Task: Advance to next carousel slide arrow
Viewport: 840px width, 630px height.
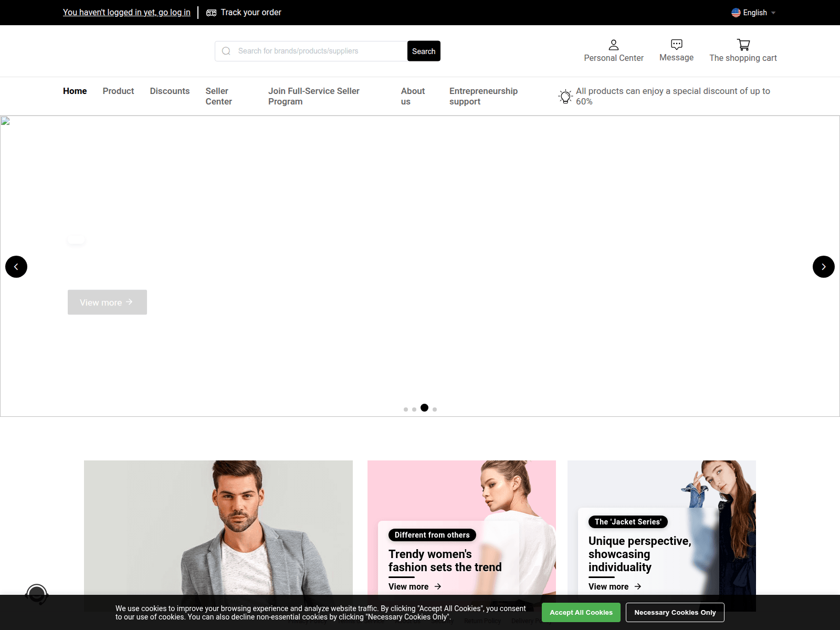Action: pyautogui.click(x=823, y=267)
